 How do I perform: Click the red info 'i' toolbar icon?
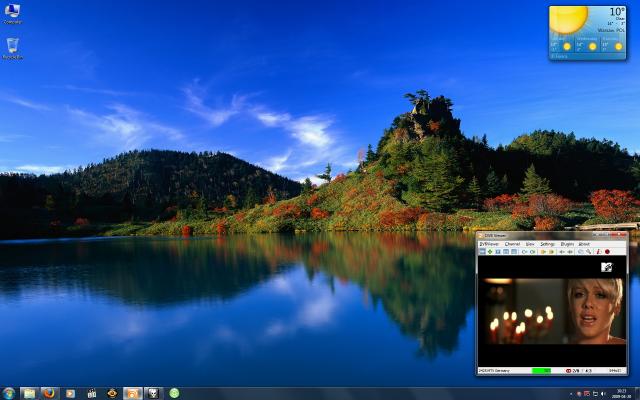(x=598, y=252)
